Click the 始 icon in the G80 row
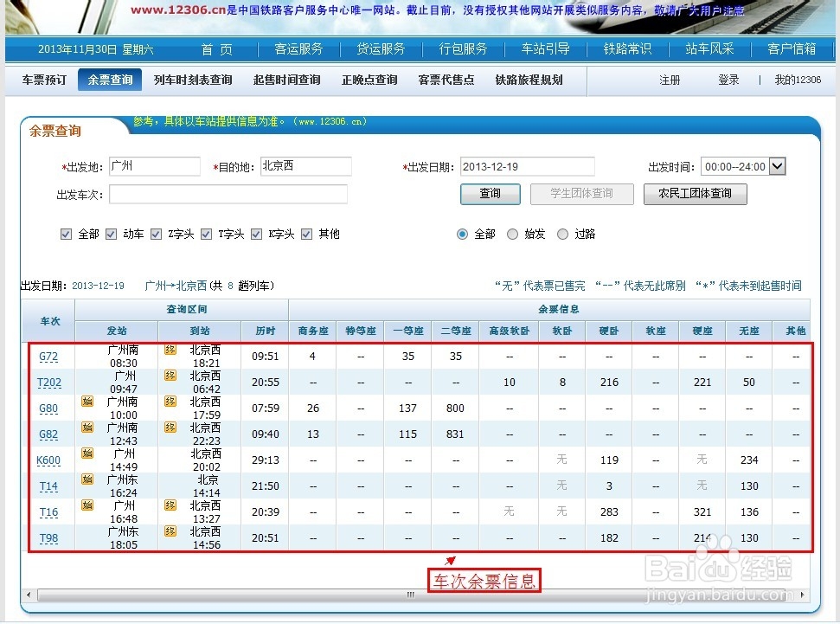Viewport: 840px width, 624px height. click(87, 401)
